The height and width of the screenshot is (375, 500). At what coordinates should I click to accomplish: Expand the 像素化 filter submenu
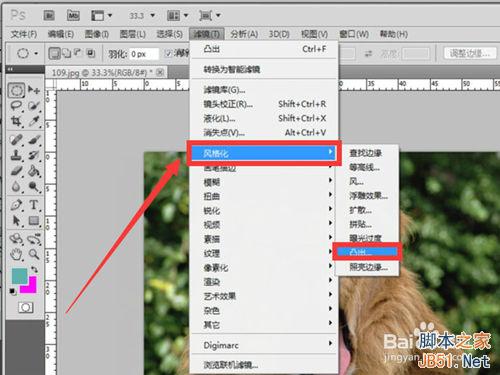tap(264, 268)
